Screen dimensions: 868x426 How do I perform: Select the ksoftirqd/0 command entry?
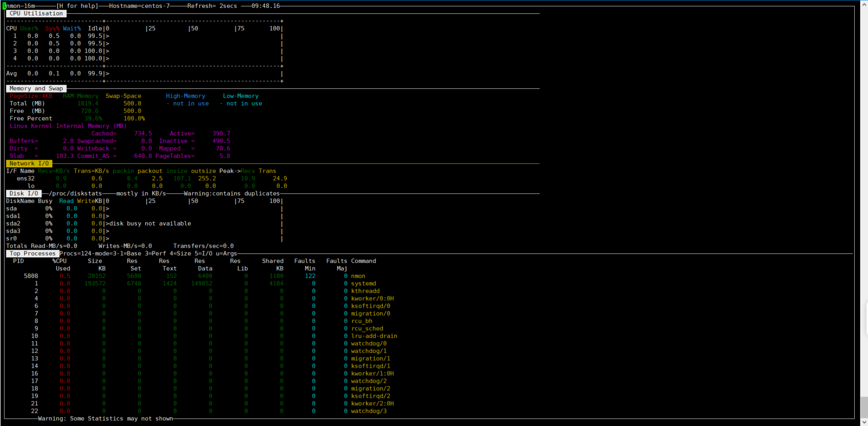[x=371, y=306]
